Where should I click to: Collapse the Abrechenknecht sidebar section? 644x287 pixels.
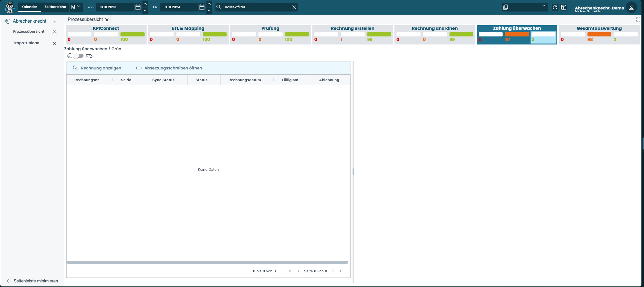pyautogui.click(x=55, y=22)
